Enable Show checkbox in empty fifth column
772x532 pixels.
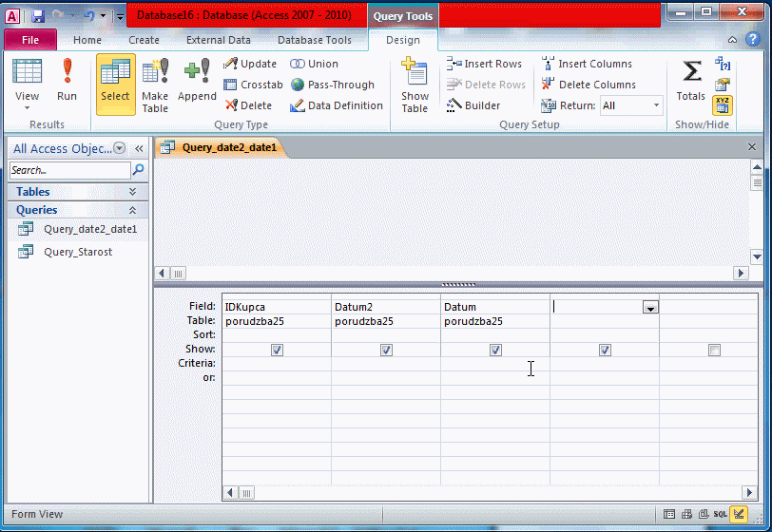[x=714, y=350]
